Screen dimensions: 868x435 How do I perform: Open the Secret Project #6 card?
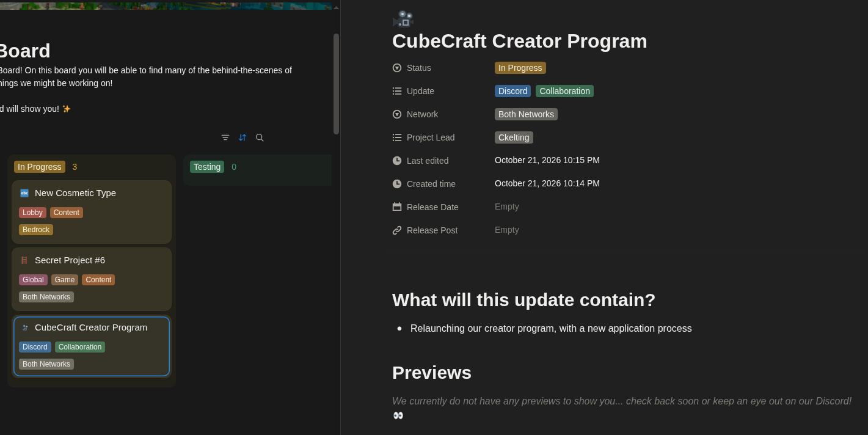[92, 279]
